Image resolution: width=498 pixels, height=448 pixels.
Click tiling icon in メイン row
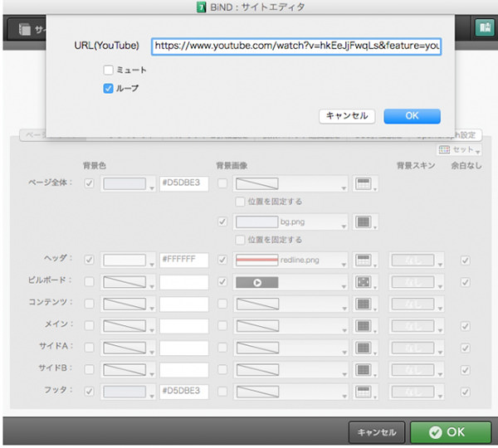coord(361,325)
